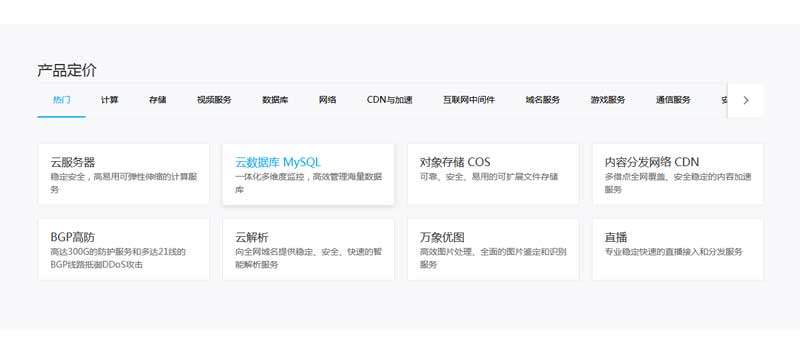
Task: Open the BGP高防 product card
Action: pos(124,250)
